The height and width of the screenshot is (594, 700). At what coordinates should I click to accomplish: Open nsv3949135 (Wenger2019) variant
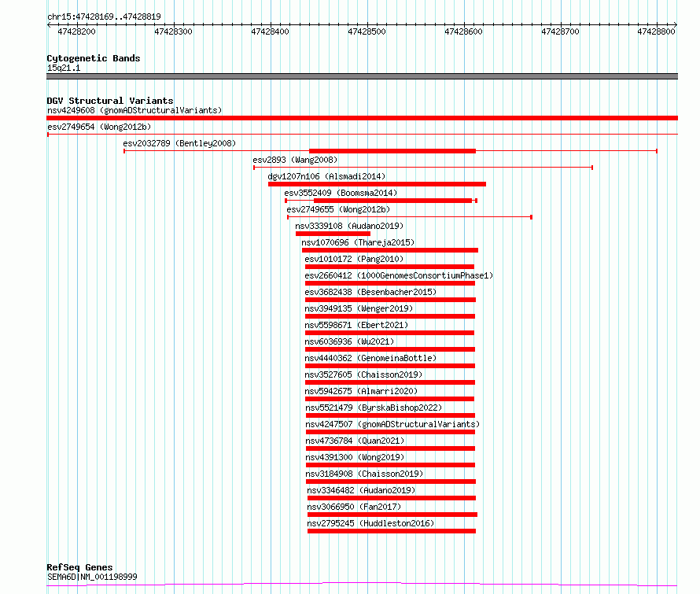(x=359, y=308)
